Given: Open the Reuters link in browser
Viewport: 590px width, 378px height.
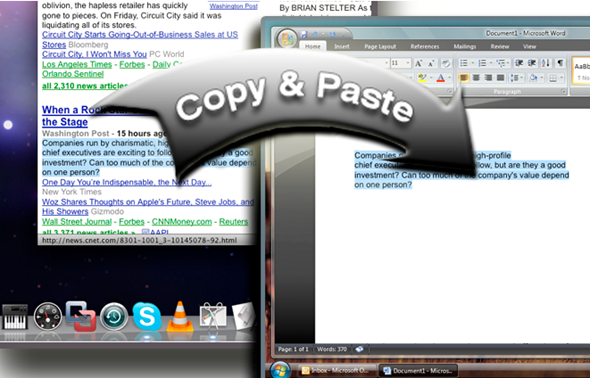Looking at the screenshot, I should click(234, 222).
